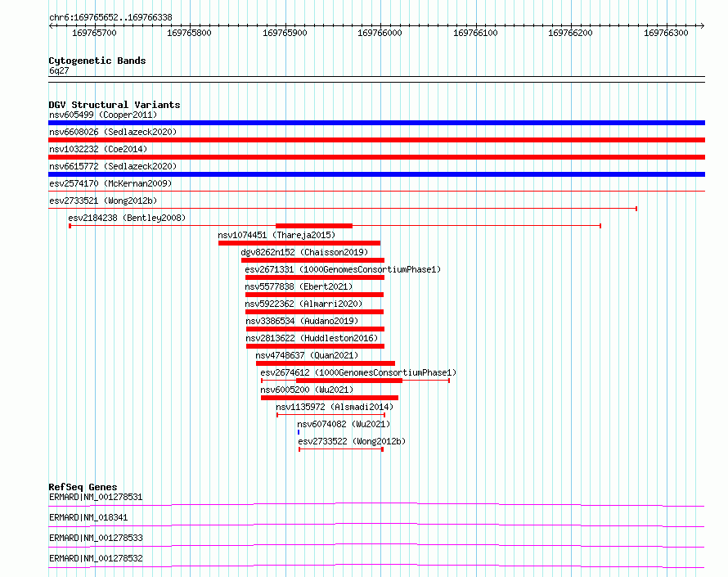Click ruler position 169766100

(475, 33)
